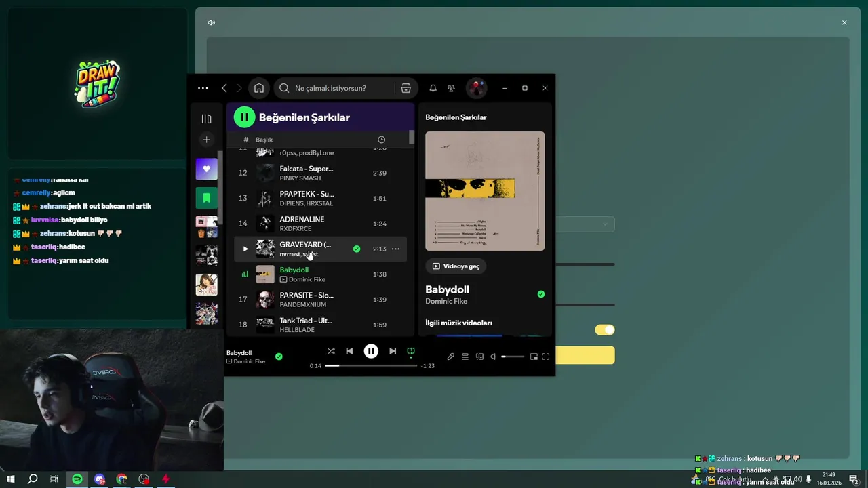Image resolution: width=868 pixels, height=488 pixels.
Task: Toggle shuffle in player bar
Action: pyautogui.click(x=331, y=351)
